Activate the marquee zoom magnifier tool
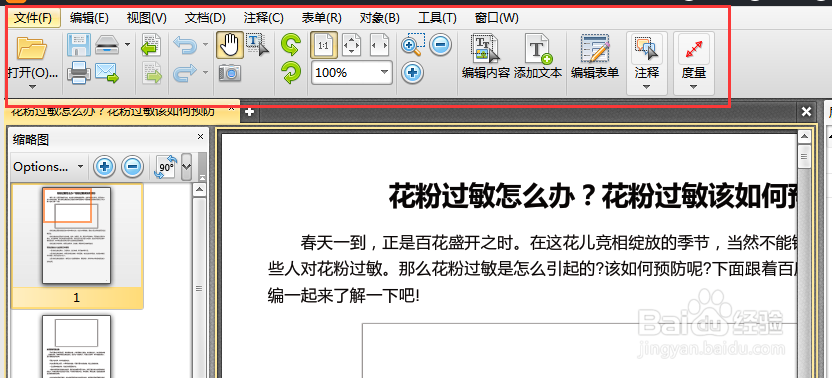 click(x=412, y=45)
